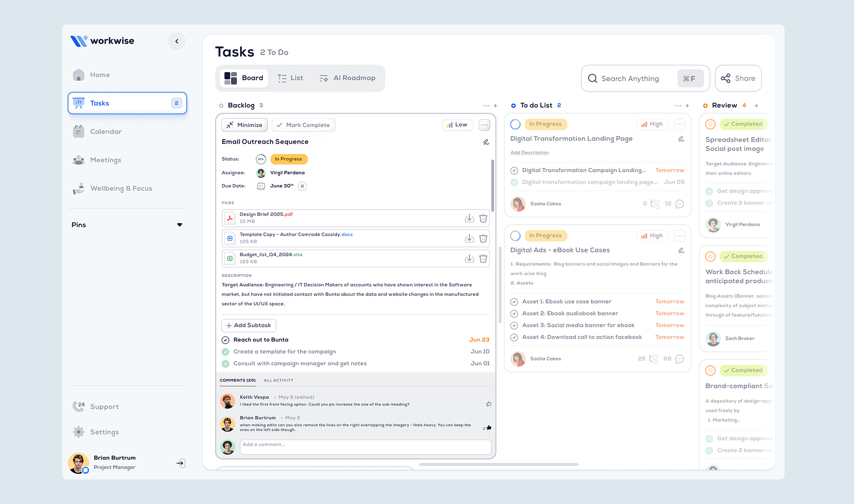
Task: Select the Tasks icon in the sidebar
Action: pos(78,103)
